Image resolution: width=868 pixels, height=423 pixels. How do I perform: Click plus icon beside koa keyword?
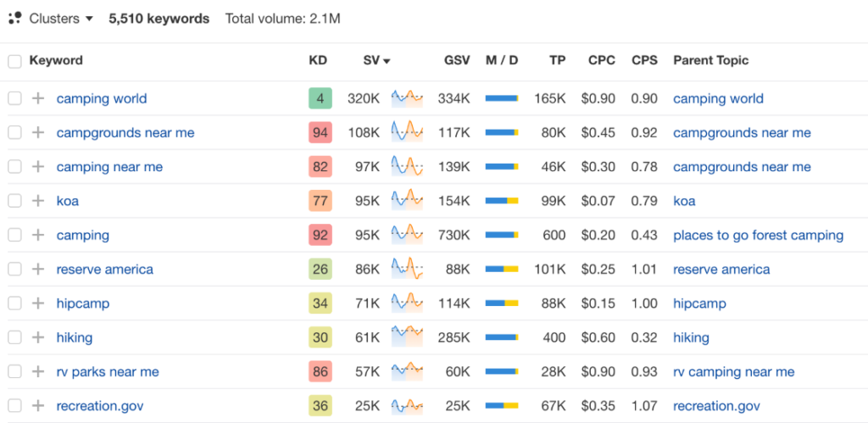tap(37, 201)
